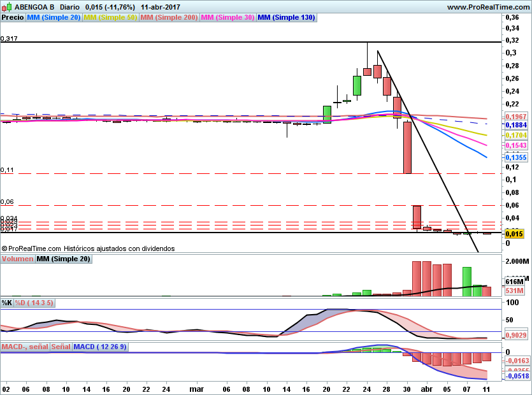The height and width of the screenshot is (395, 532).
Task: Select the MACD (12 26 9) label
Action: click(100, 347)
